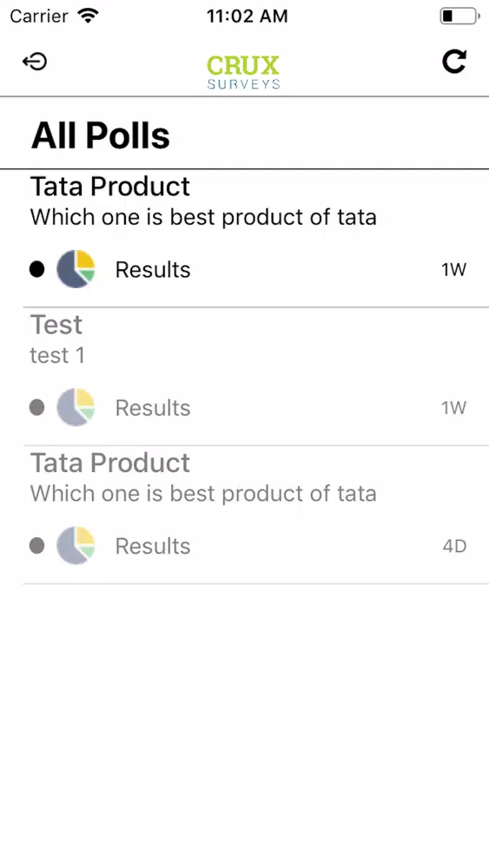
Task: View Results of the 4D Tata Product poll
Action: tap(153, 546)
